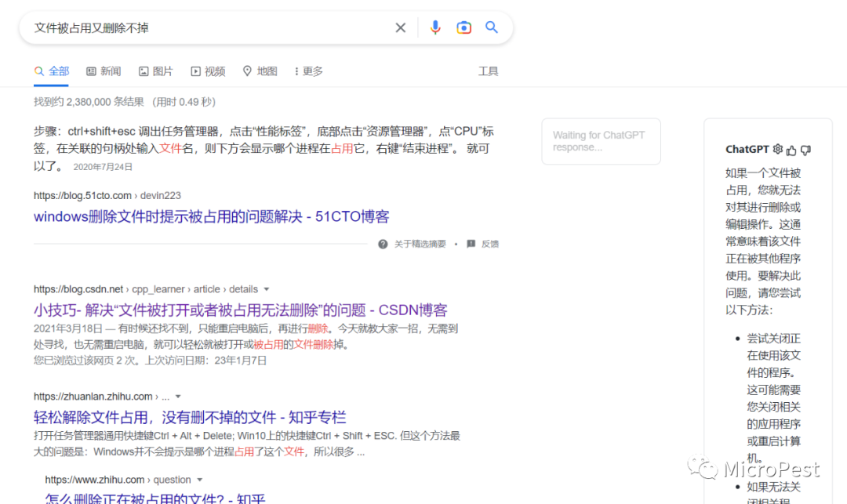Open the CSDN博客 小技巧 result link
The width and height of the screenshot is (847, 504).
(x=241, y=310)
